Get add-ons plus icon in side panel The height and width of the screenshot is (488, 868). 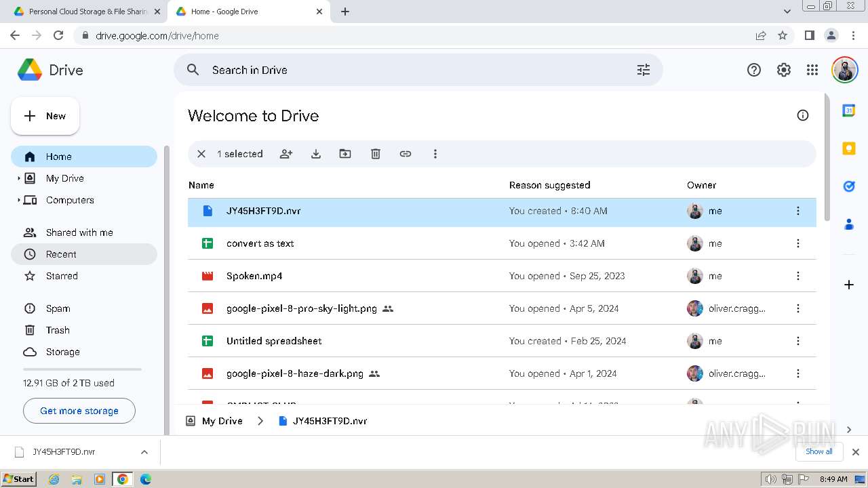[849, 285]
